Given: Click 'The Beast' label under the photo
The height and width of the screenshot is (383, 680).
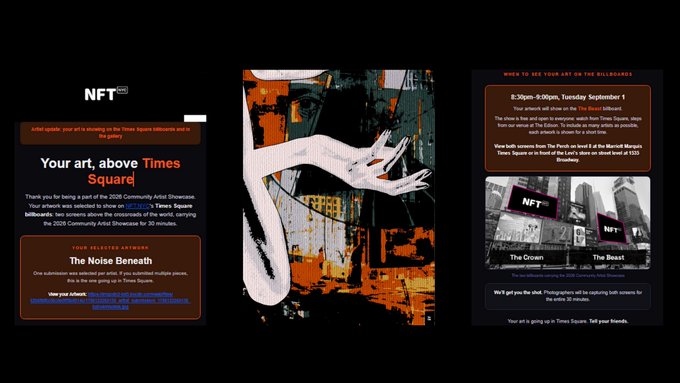Looking at the screenshot, I should click(x=608, y=257).
